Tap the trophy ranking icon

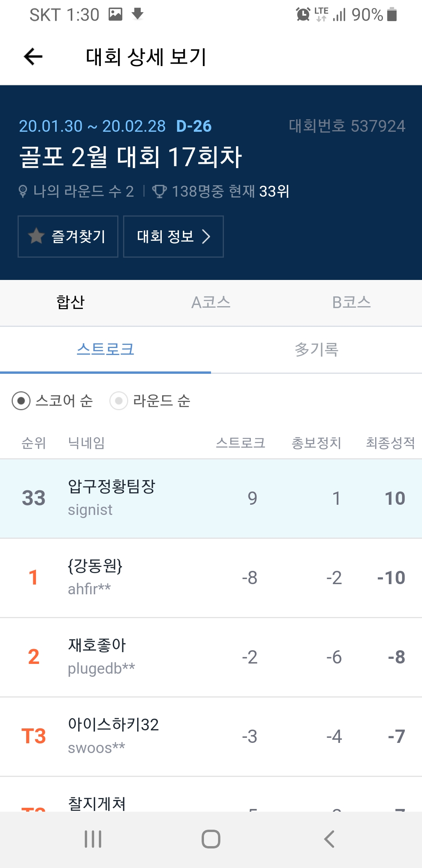point(159,192)
